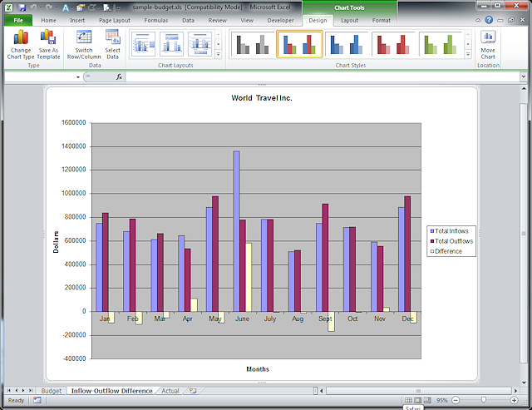This screenshot has width=532, height=410.
Task: Click the font A icon in Quick Access Toolbar
Action: click(x=65, y=7)
